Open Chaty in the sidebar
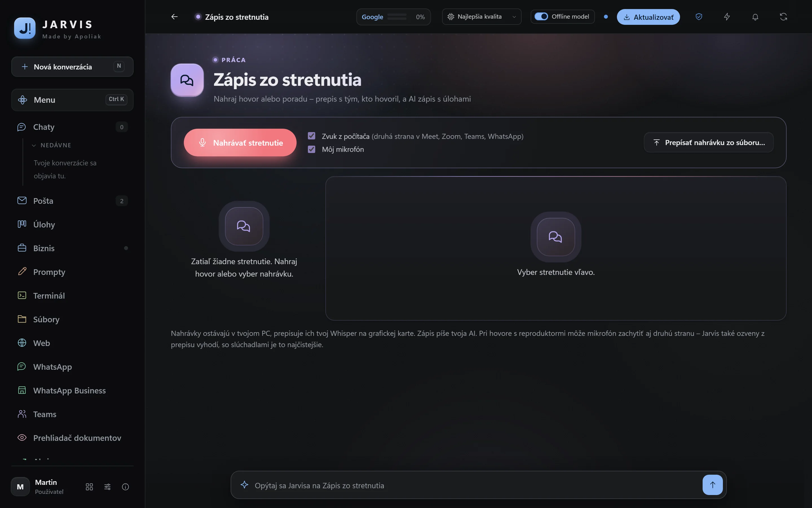 (x=72, y=127)
